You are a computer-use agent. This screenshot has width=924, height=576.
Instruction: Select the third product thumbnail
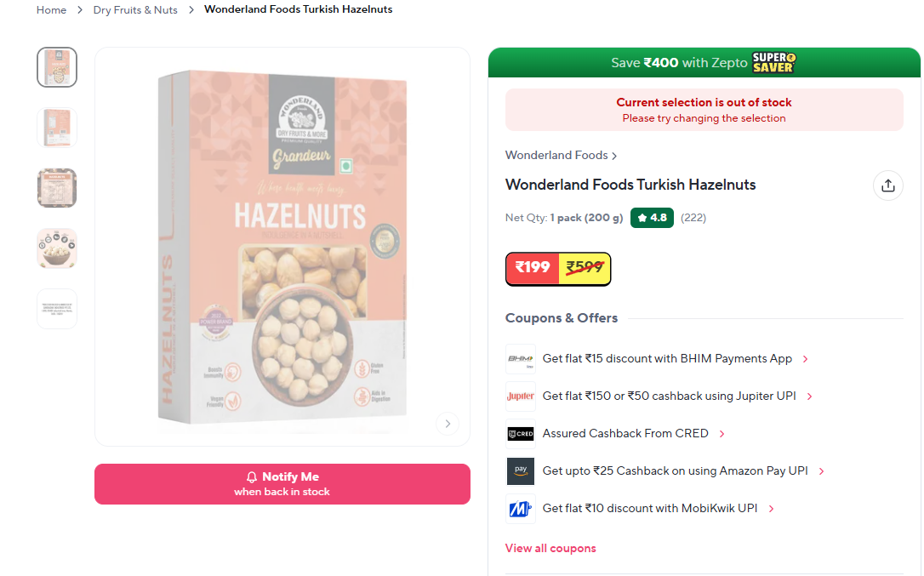tap(57, 188)
